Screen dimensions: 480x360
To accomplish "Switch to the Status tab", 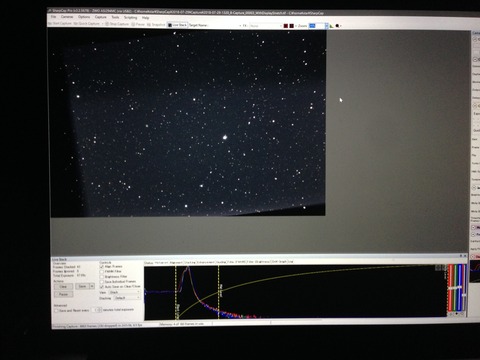I will click(x=148, y=263).
